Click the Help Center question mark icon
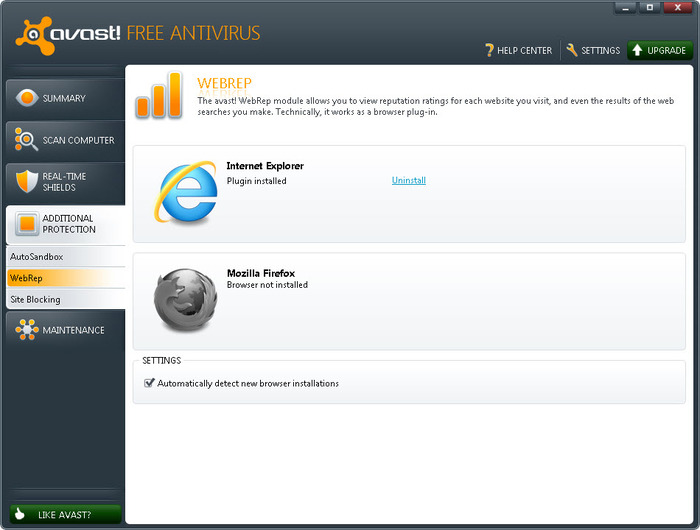The image size is (700, 530). 489,50
